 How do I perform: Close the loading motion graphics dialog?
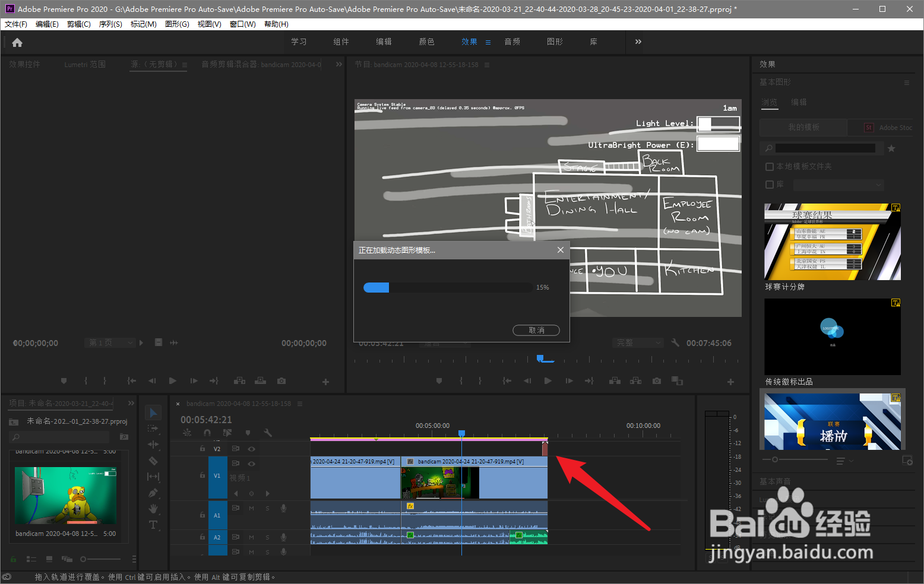click(x=560, y=250)
